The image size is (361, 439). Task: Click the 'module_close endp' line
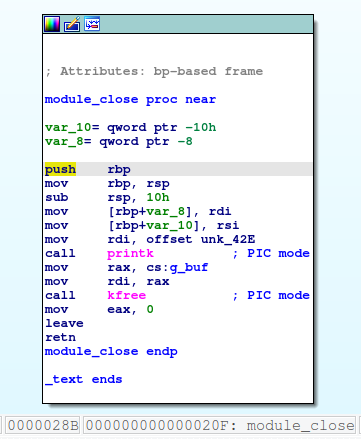pos(111,351)
